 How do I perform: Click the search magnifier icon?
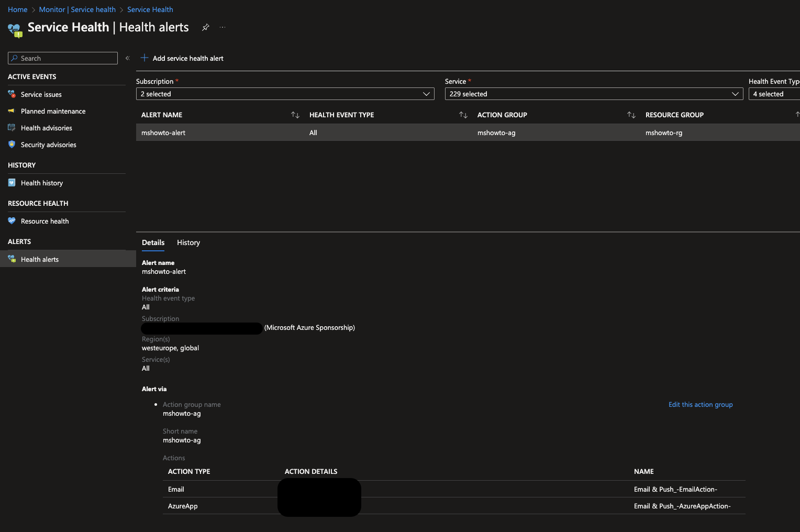pos(15,58)
